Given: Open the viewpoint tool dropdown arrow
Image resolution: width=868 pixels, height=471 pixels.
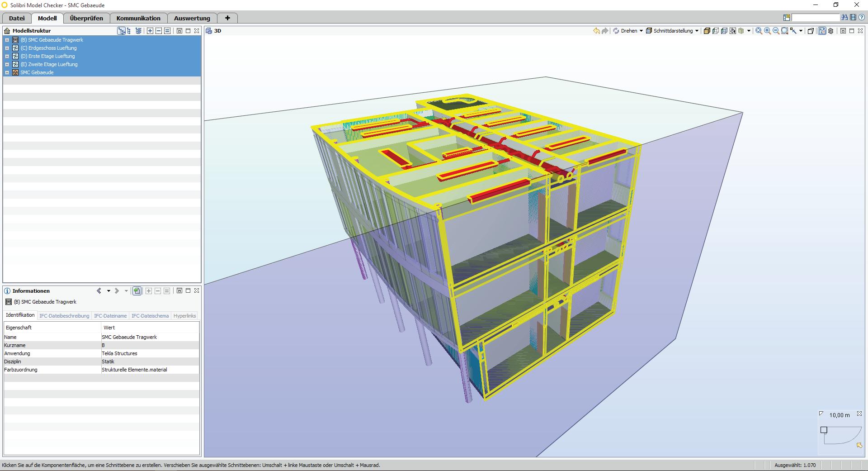Looking at the screenshot, I should point(801,31).
